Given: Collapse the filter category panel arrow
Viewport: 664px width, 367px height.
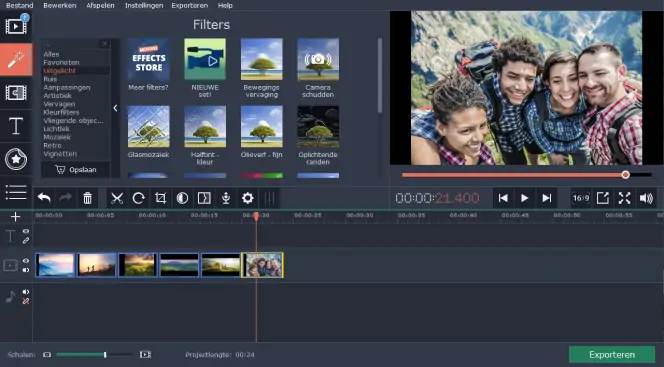Looking at the screenshot, I should (x=115, y=108).
